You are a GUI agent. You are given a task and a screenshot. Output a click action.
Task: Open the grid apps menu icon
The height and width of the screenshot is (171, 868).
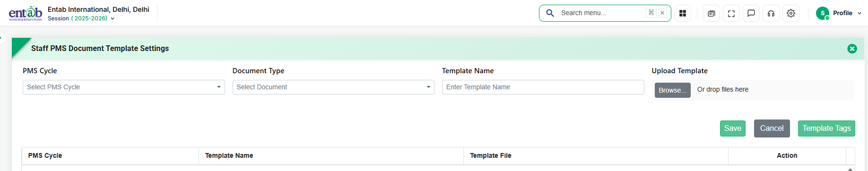[x=683, y=13]
